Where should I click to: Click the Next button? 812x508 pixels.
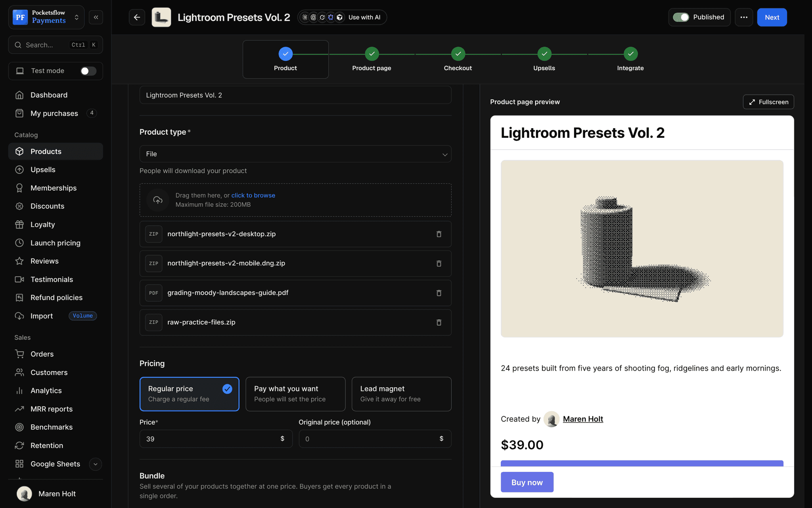pos(772,17)
